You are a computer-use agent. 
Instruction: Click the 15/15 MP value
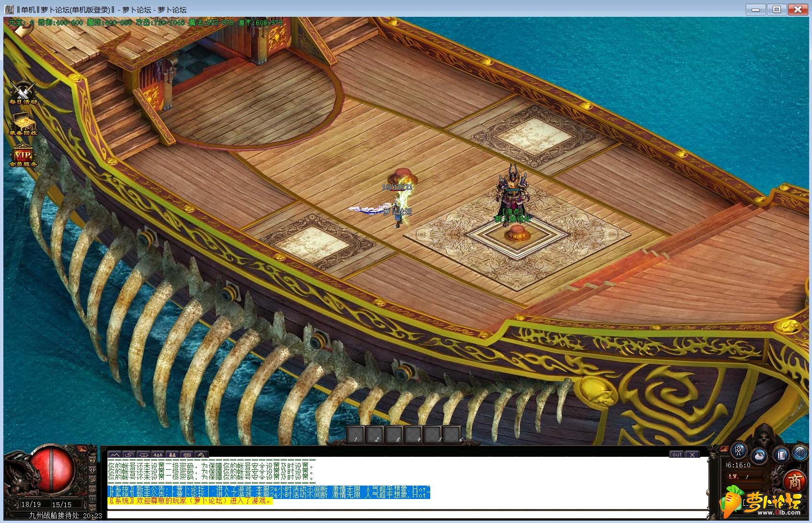coord(61,505)
